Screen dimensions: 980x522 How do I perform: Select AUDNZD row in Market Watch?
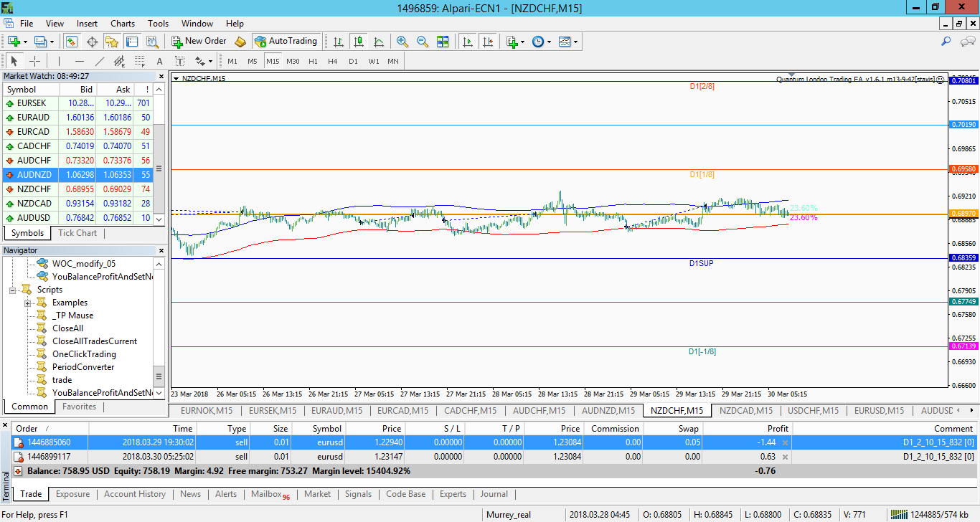[x=77, y=174]
